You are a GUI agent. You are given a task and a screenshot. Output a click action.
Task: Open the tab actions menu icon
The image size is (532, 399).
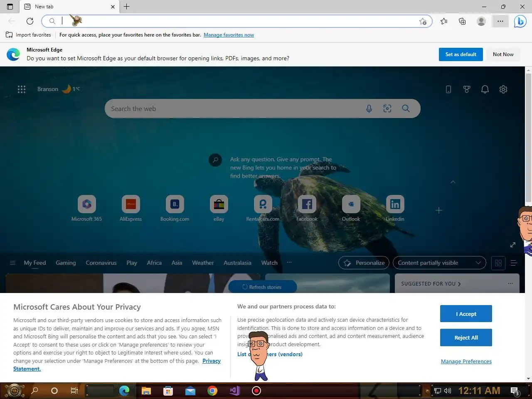click(10, 7)
